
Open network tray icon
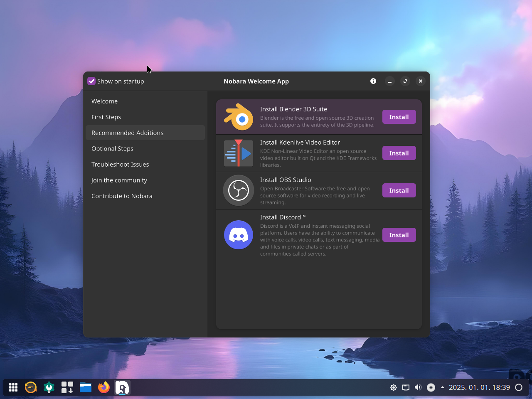pos(406,387)
